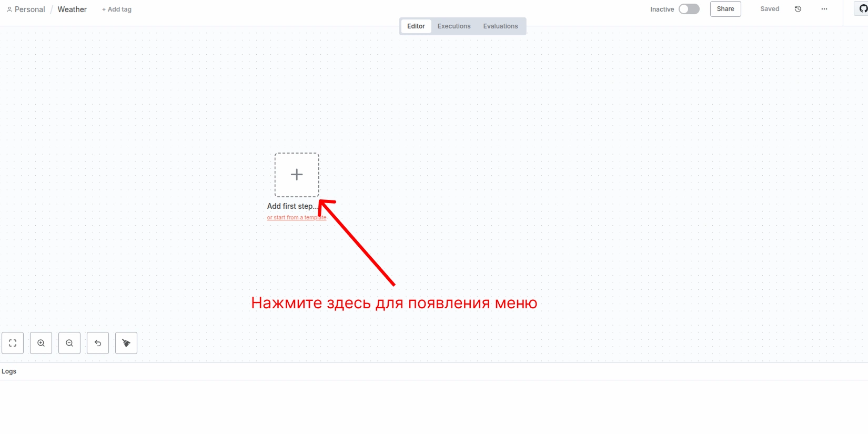Viewport: 868px width, 434px height.
Task: Toggle the Inactive workflow switch
Action: pos(689,9)
